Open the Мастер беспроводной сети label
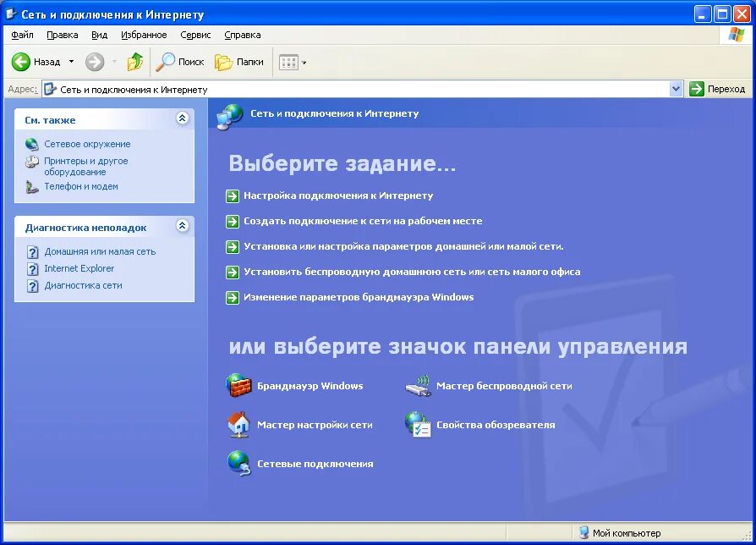Viewport: 756px width, 545px height. tap(504, 386)
